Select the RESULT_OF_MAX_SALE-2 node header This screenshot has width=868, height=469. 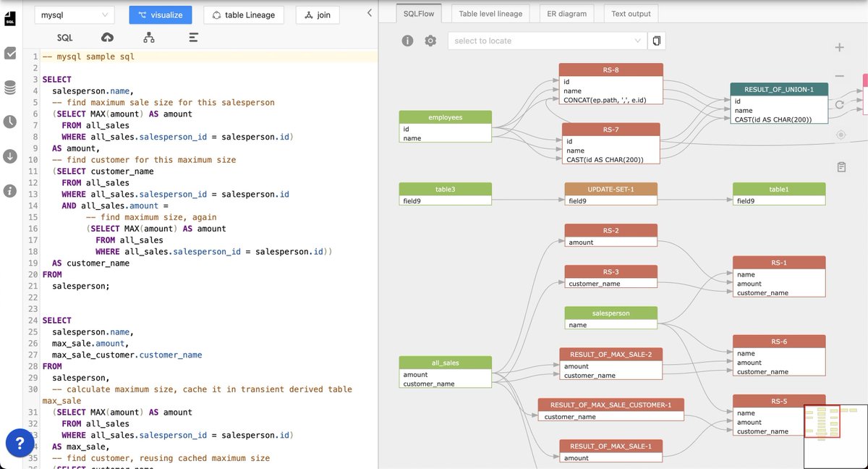[x=611, y=355]
